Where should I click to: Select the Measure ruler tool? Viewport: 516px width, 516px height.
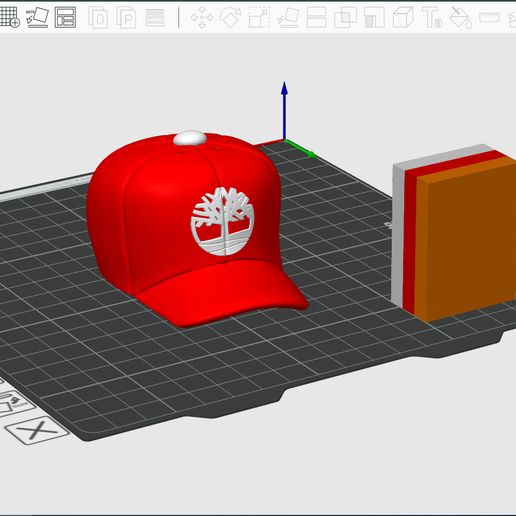(489, 17)
